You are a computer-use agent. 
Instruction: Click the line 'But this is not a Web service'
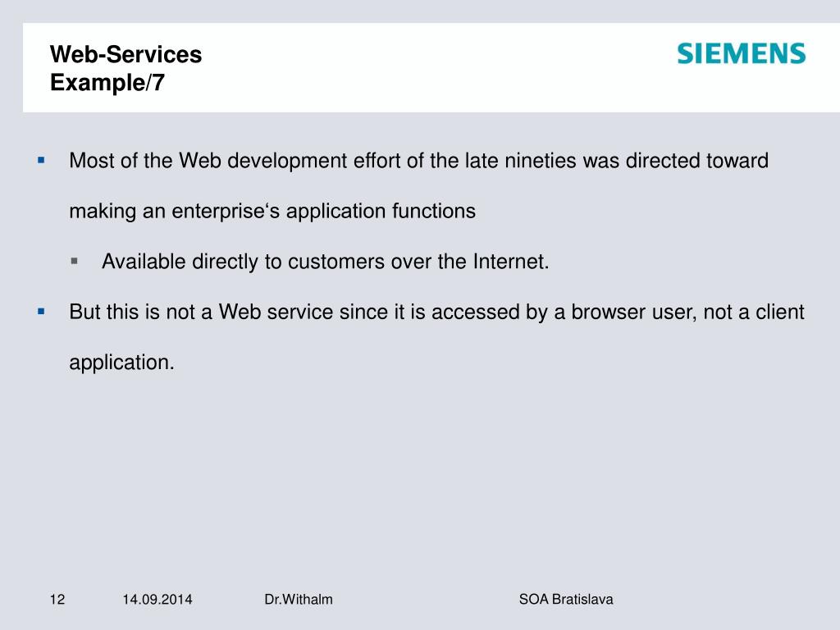[436, 312]
